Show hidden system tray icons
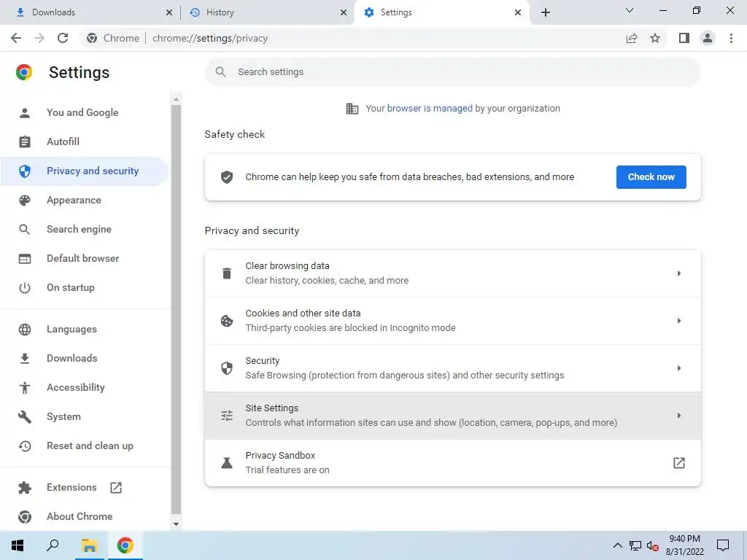747x560 pixels. click(x=617, y=545)
